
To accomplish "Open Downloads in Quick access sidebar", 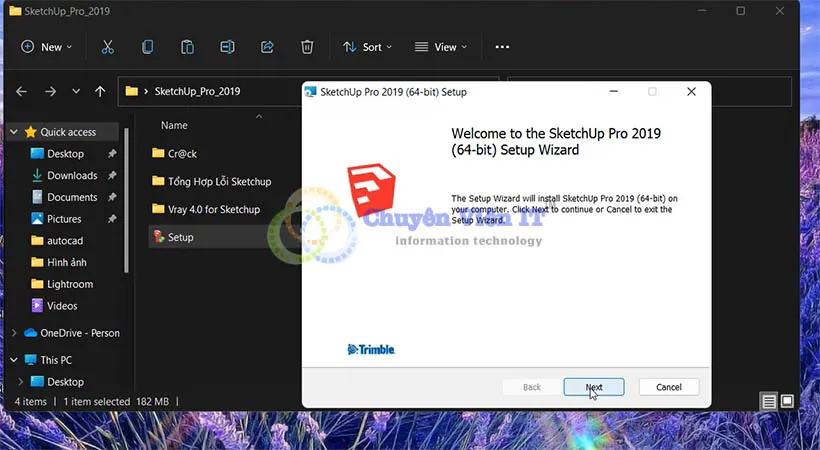I will [x=72, y=176].
